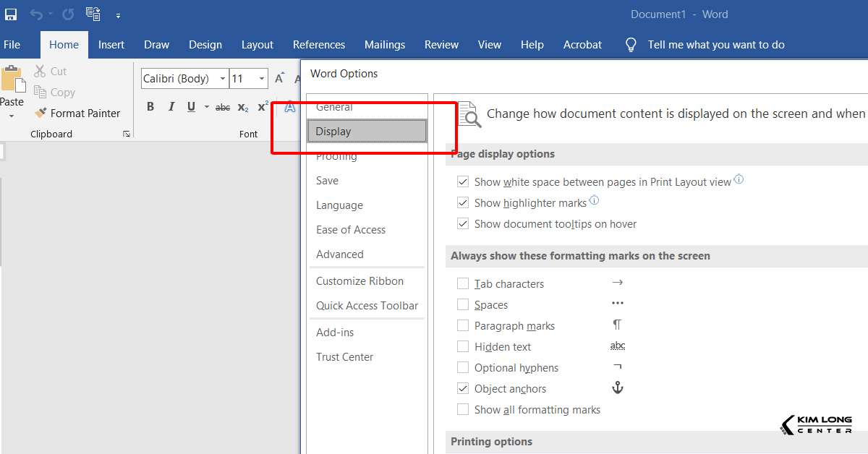Click the Save icon in title bar
The height and width of the screenshot is (454, 868).
(x=11, y=14)
